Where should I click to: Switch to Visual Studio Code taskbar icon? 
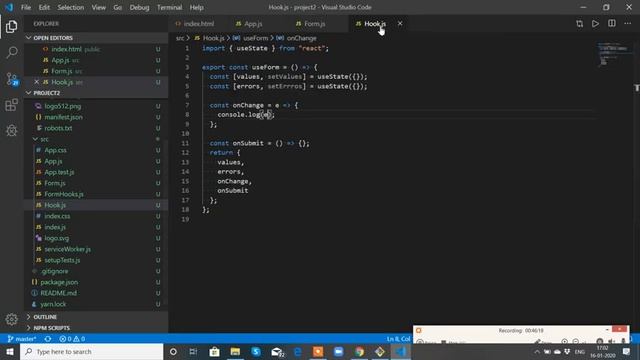pyautogui.click(x=400, y=351)
